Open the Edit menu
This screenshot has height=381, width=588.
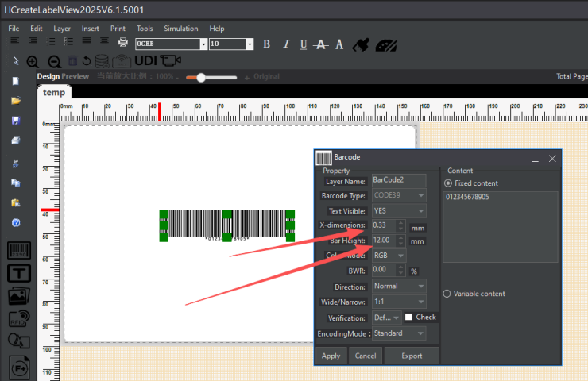point(37,29)
